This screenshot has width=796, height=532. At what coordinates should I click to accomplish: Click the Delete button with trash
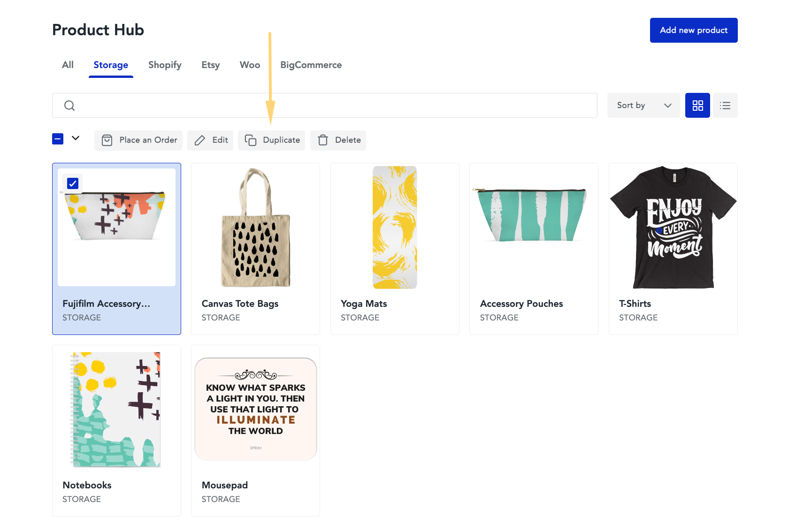point(338,140)
